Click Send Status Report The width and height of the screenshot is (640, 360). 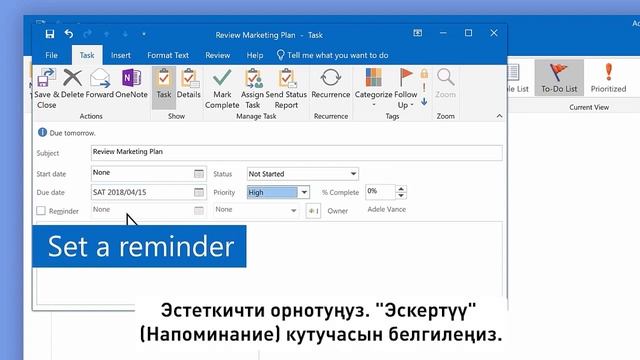[x=286, y=89]
